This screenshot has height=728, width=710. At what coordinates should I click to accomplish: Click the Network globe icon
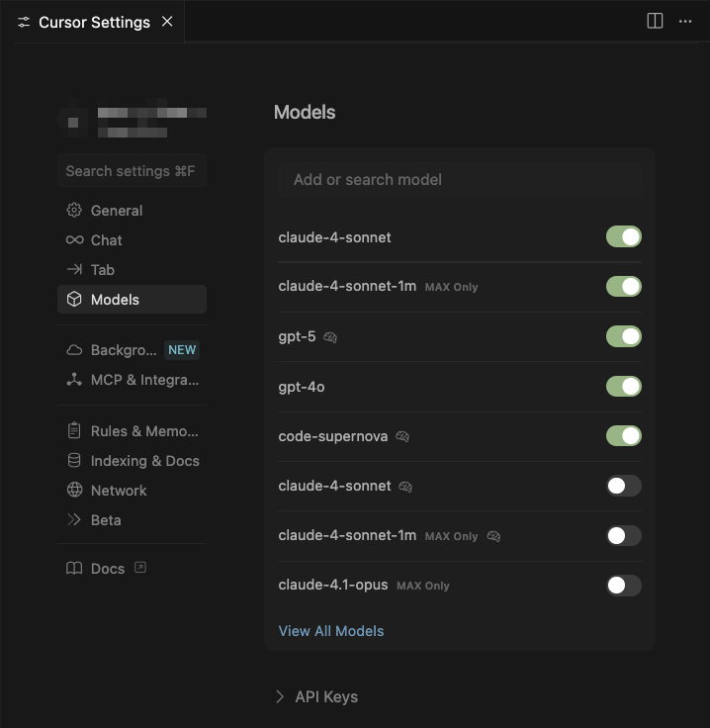point(74,491)
